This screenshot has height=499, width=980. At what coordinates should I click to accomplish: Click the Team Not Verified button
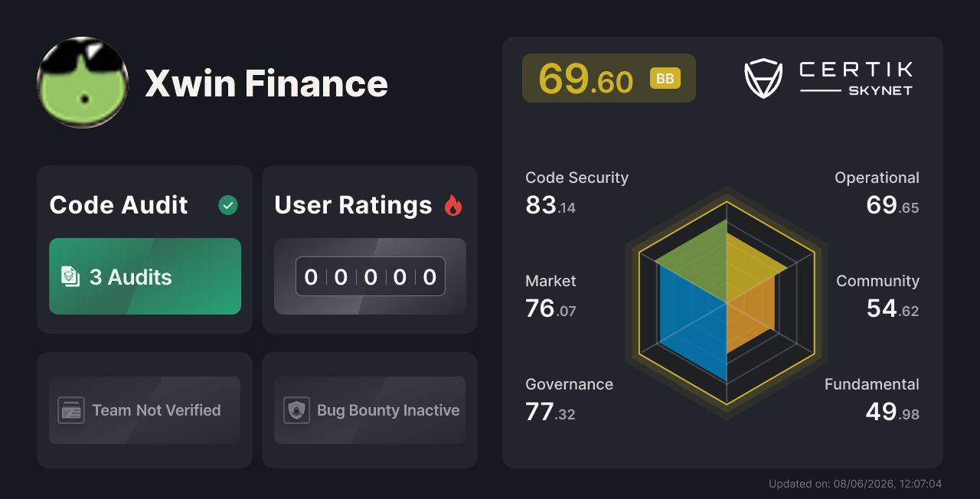click(145, 410)
